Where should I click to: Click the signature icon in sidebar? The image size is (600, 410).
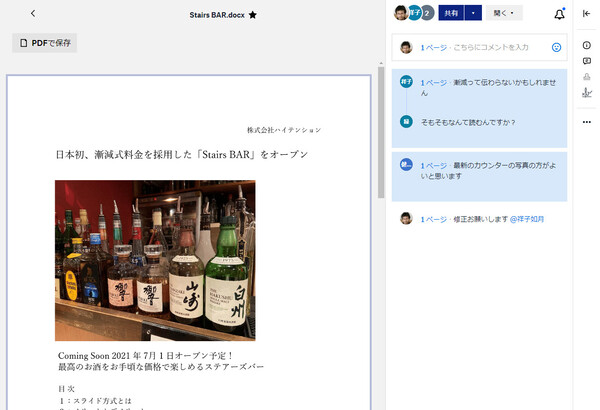click(586, 93)
